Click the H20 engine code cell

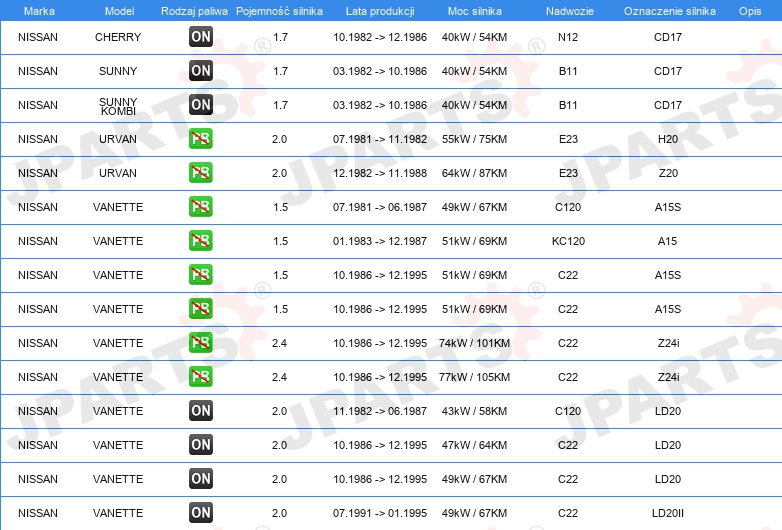(x=668, y=139)
